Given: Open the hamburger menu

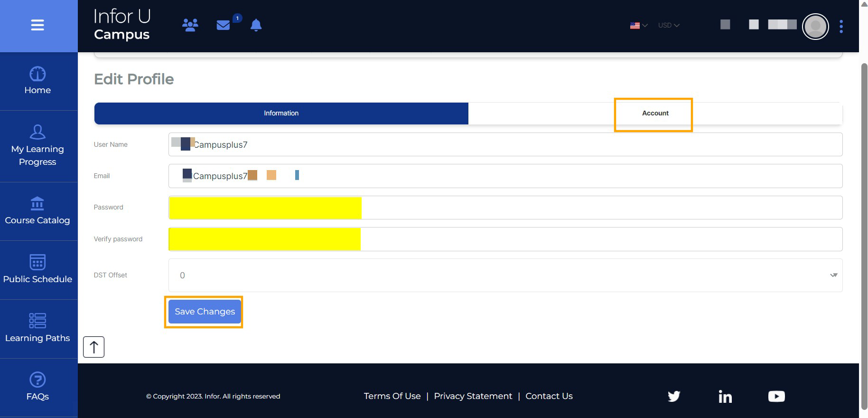Looking at the screenshot, I should [x=37, y=25].
